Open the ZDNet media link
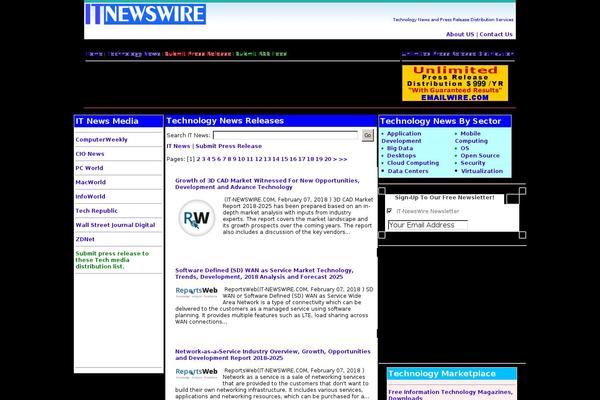Viewport: 600px width, 400px height. coord(85,239)
